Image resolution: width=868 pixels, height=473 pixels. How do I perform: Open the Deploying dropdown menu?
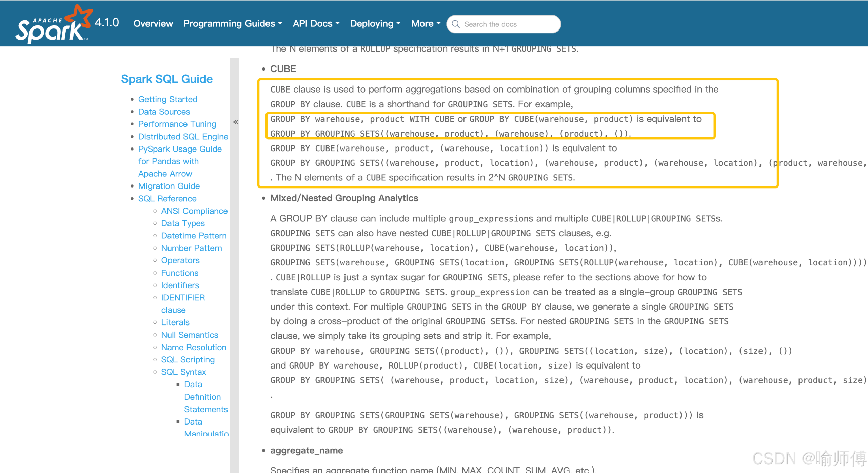[375, 23]
